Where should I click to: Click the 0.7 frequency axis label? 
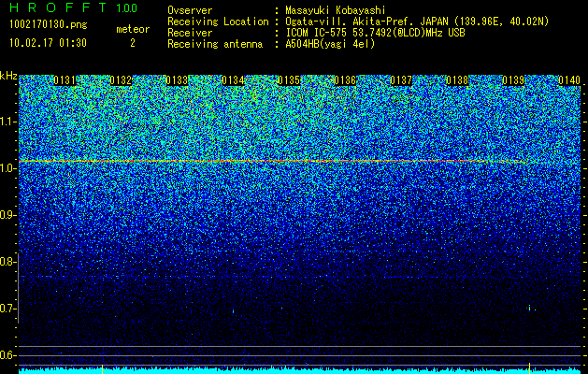pos(7,309)
